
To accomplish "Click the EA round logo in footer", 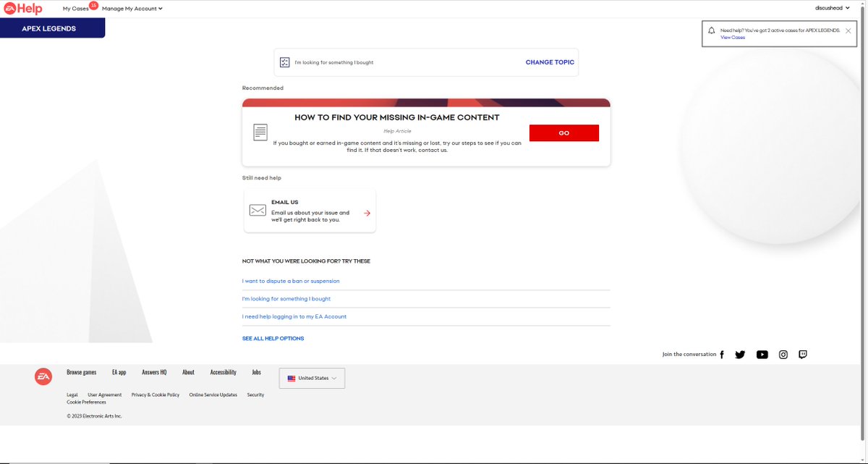I will (43, 376).
